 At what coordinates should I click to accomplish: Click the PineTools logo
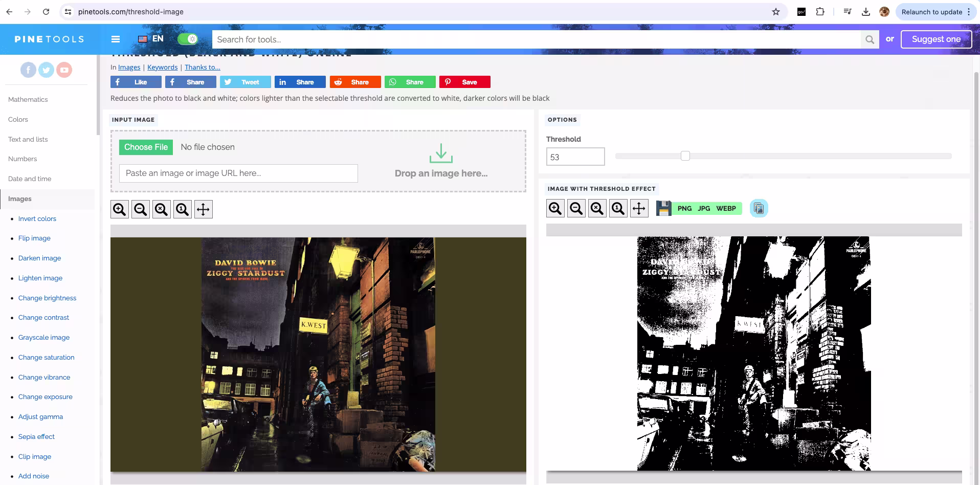(49, 39)
